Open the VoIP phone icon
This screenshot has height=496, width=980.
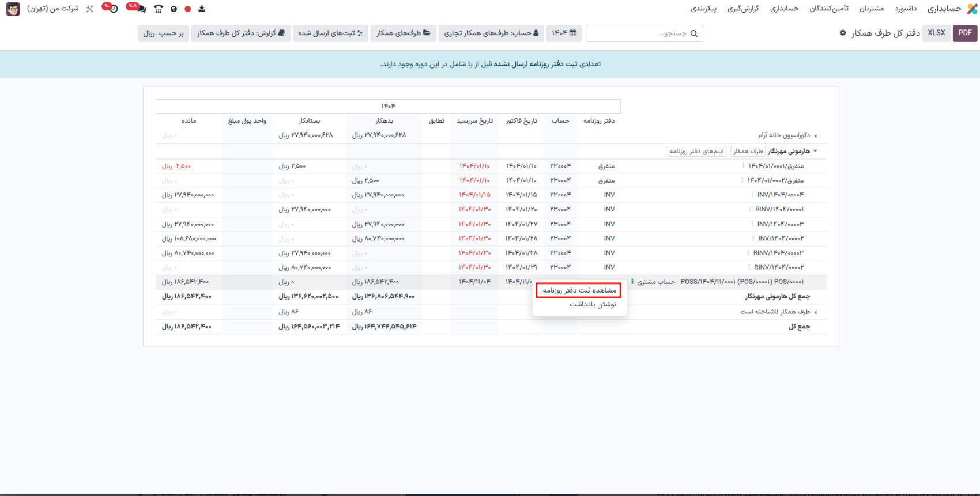click(x=159, y=9)
